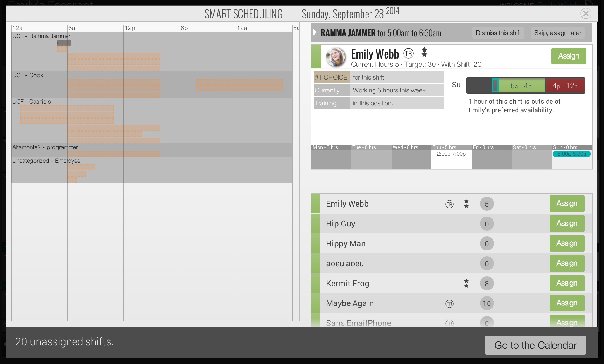
Task: Select aoeu aoeu employee row
Action: pyautogui.click(x=452, y=263)
